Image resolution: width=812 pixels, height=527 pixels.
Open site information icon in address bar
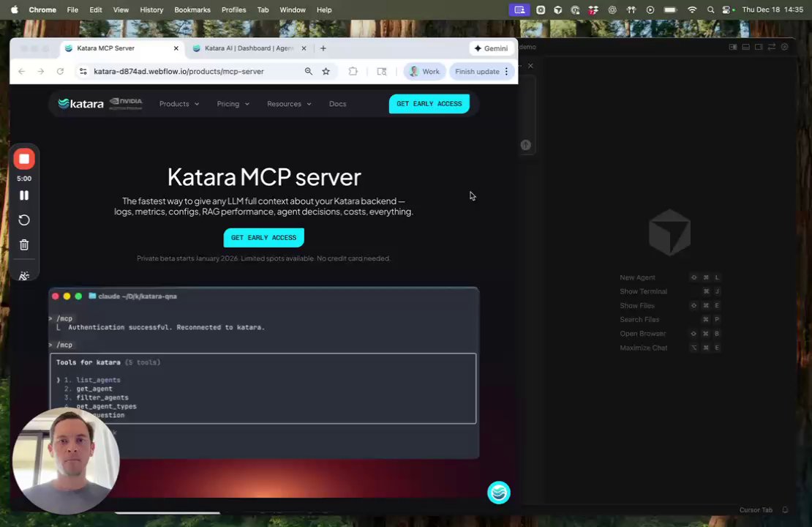click(83, 72)
